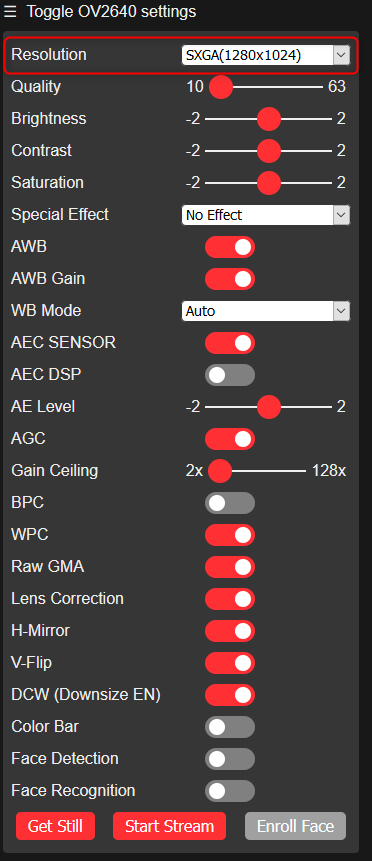Turn off AWB Gain switch

click(230, 279)
